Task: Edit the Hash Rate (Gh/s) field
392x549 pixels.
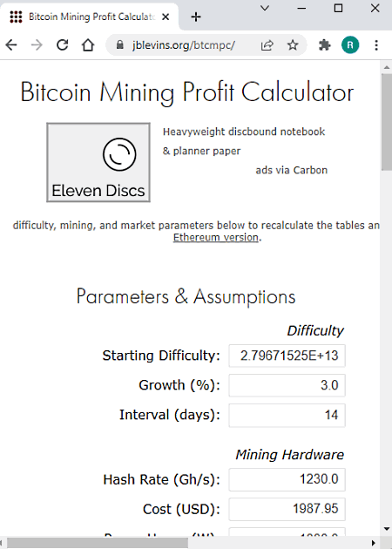Action: click(287, 479)
